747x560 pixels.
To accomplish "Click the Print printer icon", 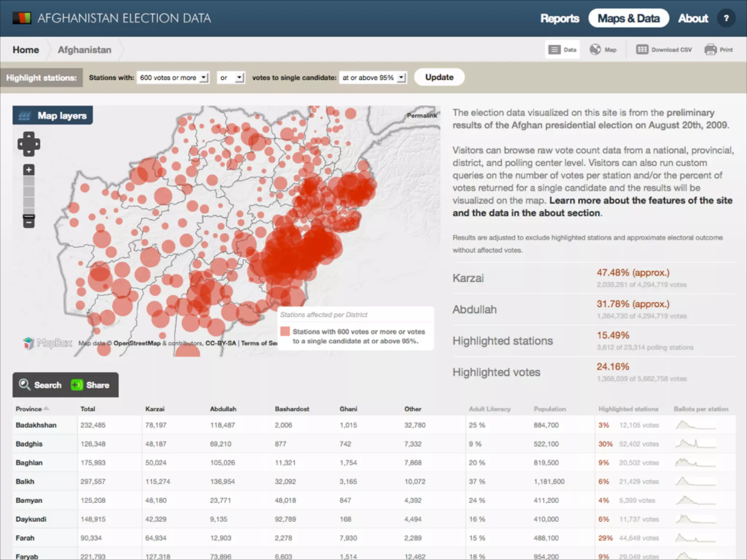I will pyautogui.click(x=710, y=50).
